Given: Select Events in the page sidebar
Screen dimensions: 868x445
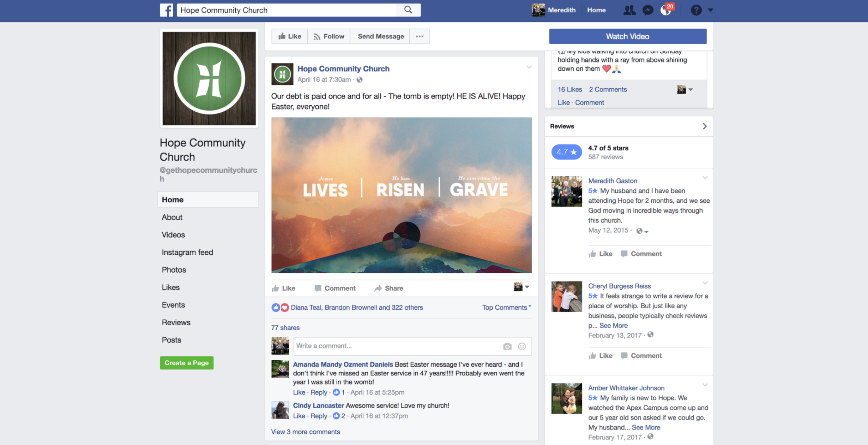Looking at the screenshot, I should pos(173,305).
